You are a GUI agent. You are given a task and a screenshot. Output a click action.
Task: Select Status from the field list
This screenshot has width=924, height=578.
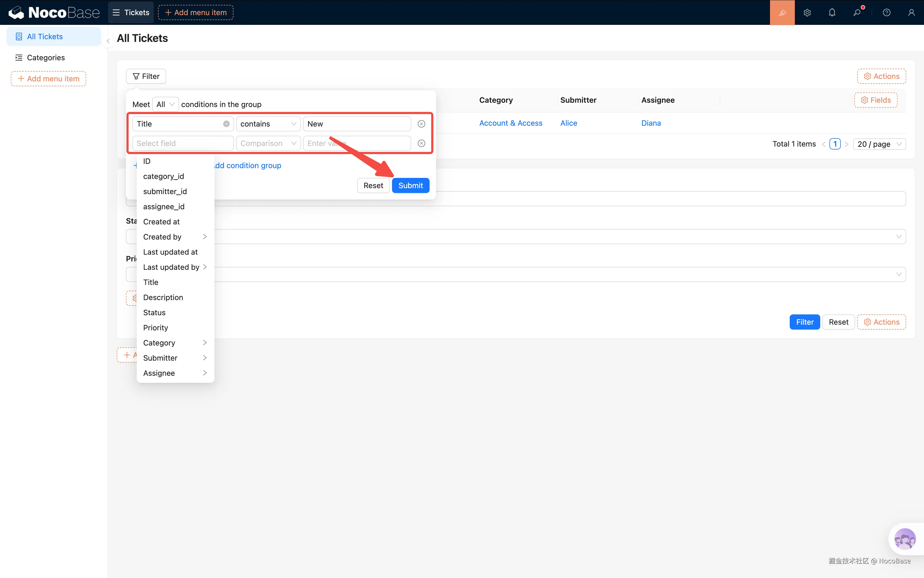click(x=154, y=313)
